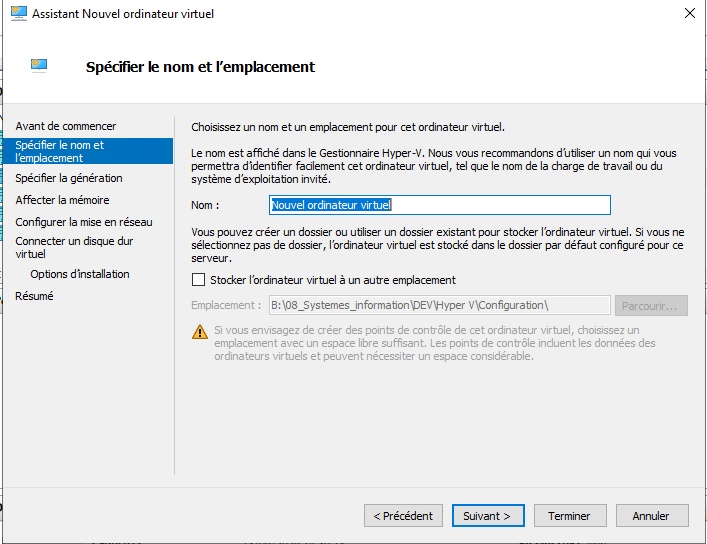
Task: Jump to Options d'installation sub-step
Action: point(80,274)
